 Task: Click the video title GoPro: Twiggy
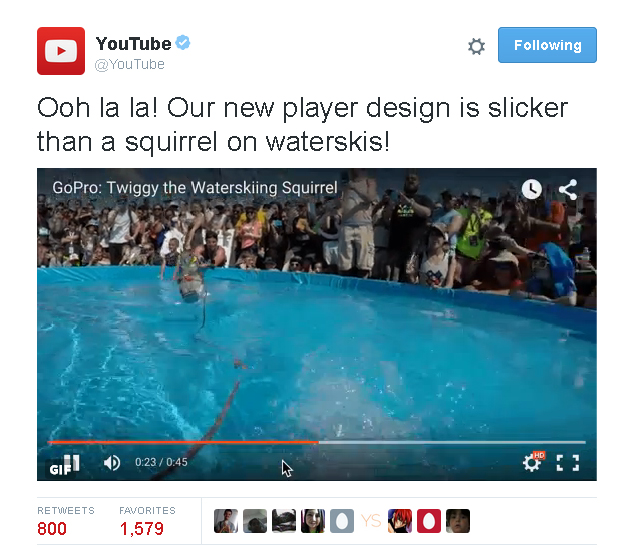(x=195, y=188)
